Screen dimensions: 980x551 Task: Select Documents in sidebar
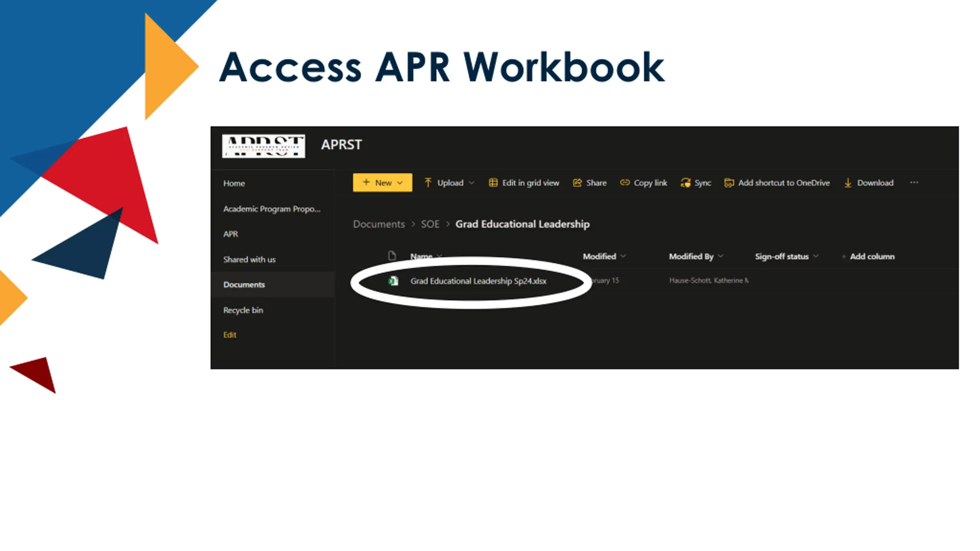(244, 285)
